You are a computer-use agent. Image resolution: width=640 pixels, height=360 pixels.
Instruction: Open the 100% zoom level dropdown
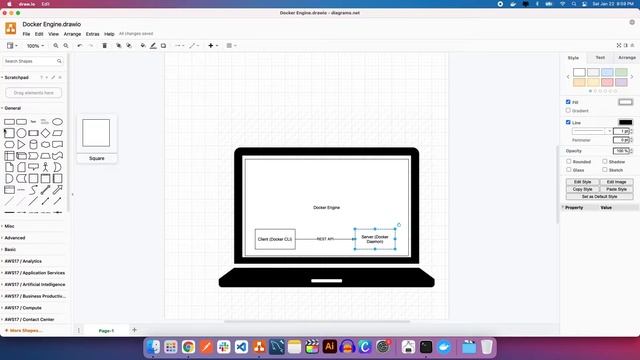[x=36, y=46]
